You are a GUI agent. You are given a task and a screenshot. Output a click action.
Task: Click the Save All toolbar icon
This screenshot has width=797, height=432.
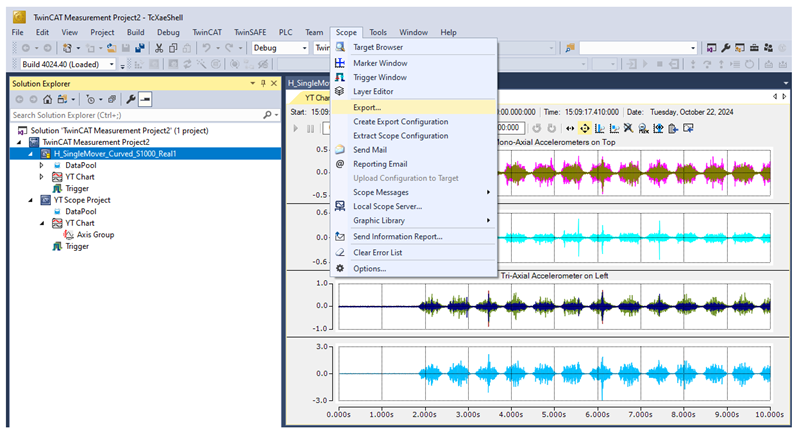point(139,47)
